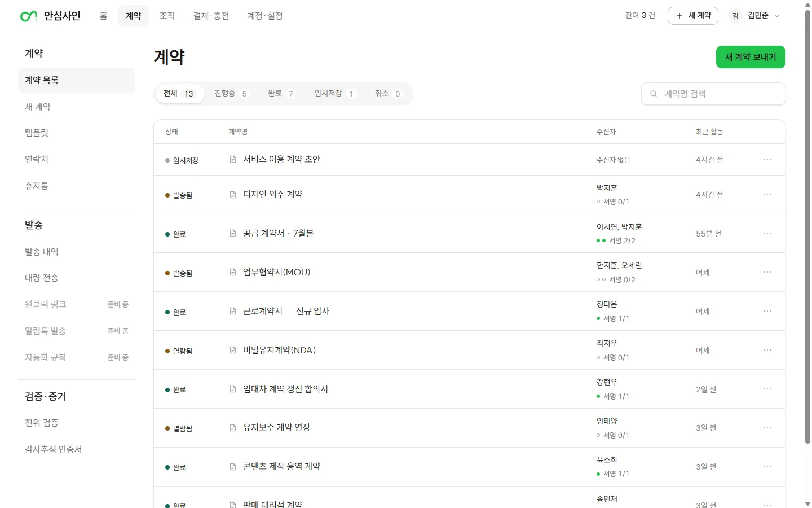Expand the 김민준 account dropdown chevron
This screenshot has height=508, width=812.
point(777,16)
